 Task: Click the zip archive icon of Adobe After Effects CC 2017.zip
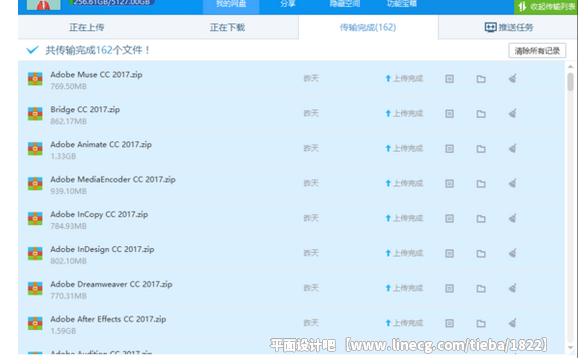pyautogui.click(x=35, y=323)
